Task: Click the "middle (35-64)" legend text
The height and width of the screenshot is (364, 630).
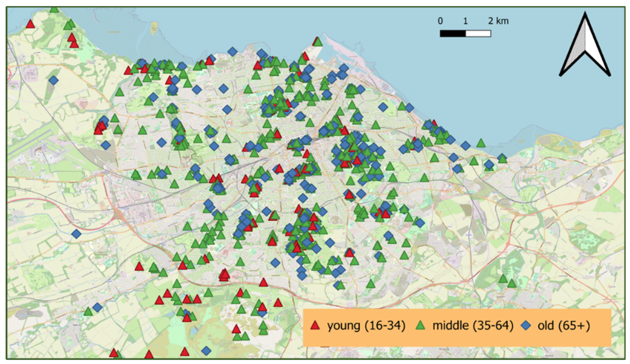Action: [473, 326]
